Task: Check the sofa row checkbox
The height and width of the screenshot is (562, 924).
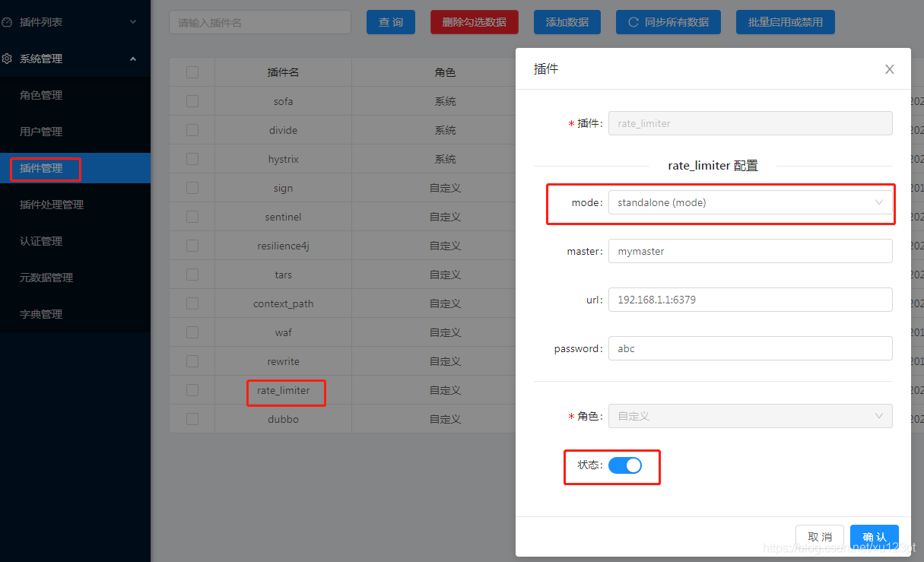Action: click(192, 101)
